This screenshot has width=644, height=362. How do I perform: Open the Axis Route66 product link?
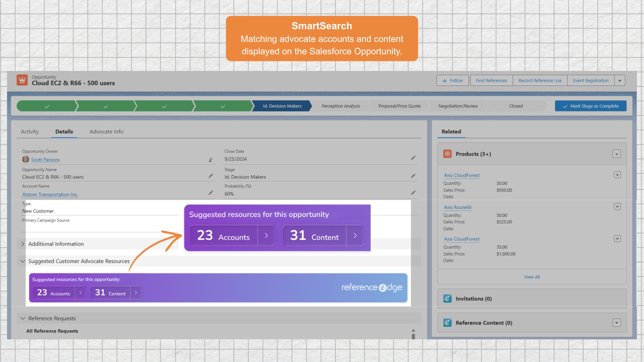click(458, 207)
